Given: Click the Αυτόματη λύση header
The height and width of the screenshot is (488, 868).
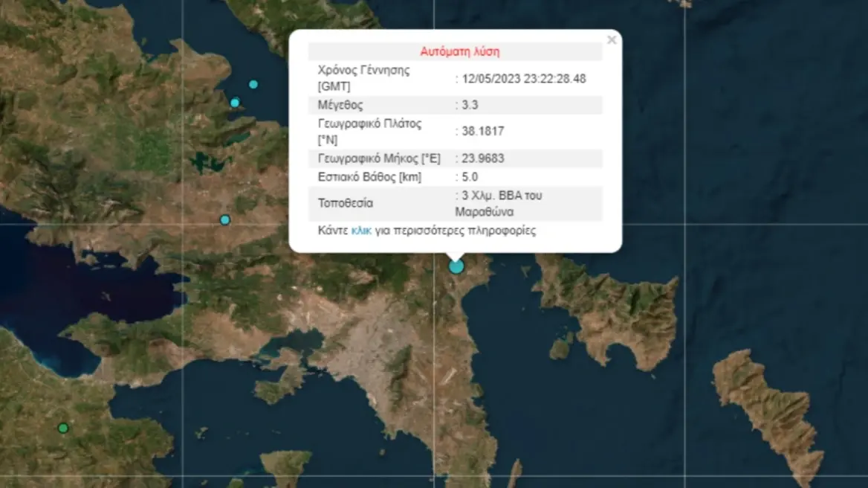Looking at the screenshot, I should click(461, 51).
